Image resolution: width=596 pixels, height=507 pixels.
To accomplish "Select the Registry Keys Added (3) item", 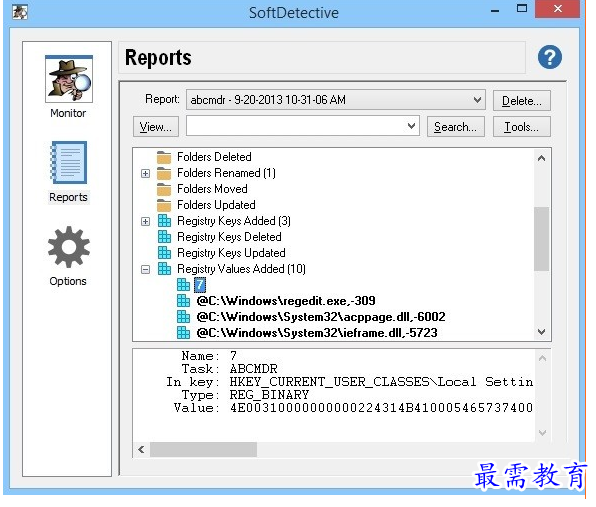I will 234,221.
